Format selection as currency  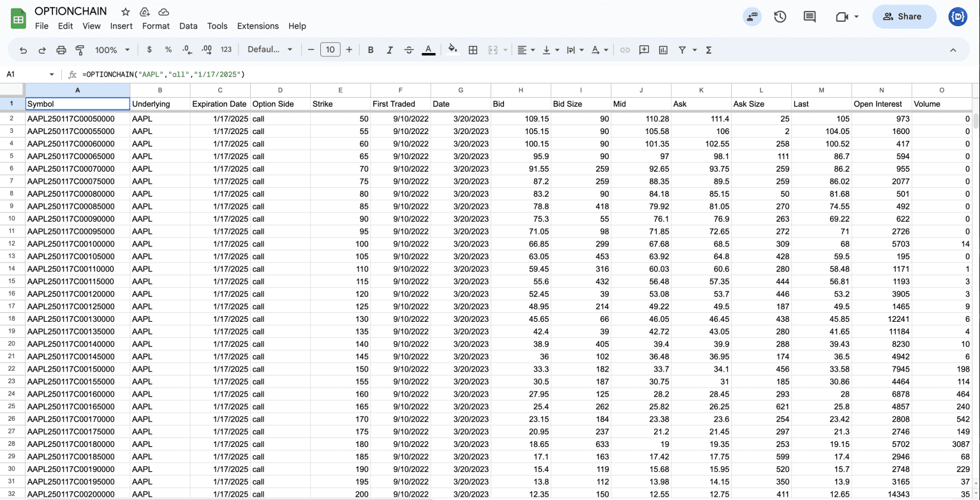[149, 49]
